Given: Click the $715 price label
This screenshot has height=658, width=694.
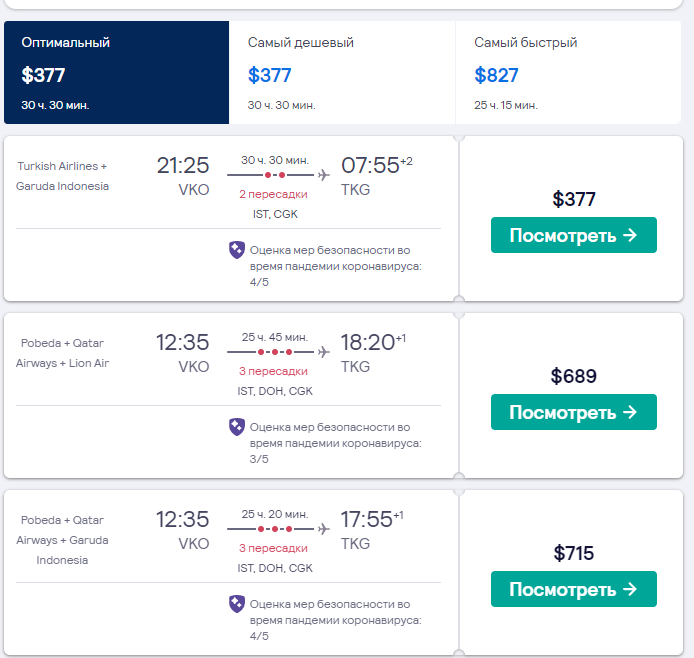Looking at the screenshot, I should tap(573, 553).
